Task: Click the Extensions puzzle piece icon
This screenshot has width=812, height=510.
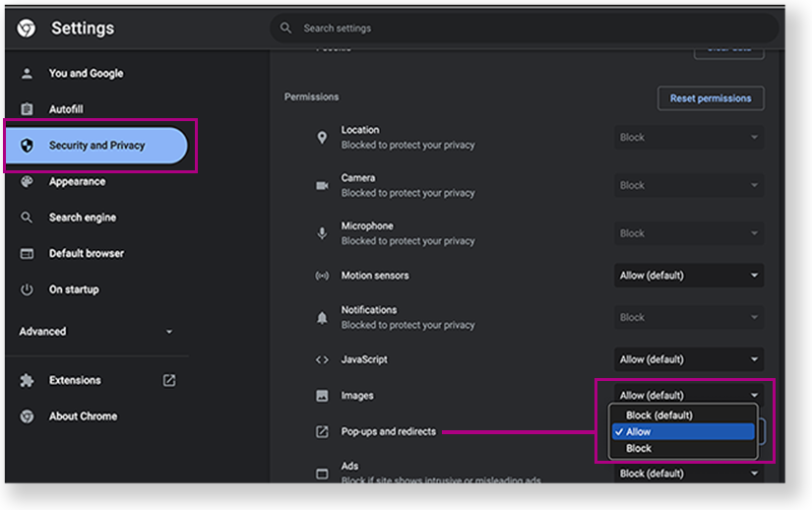Action: [x=28, y=380]
